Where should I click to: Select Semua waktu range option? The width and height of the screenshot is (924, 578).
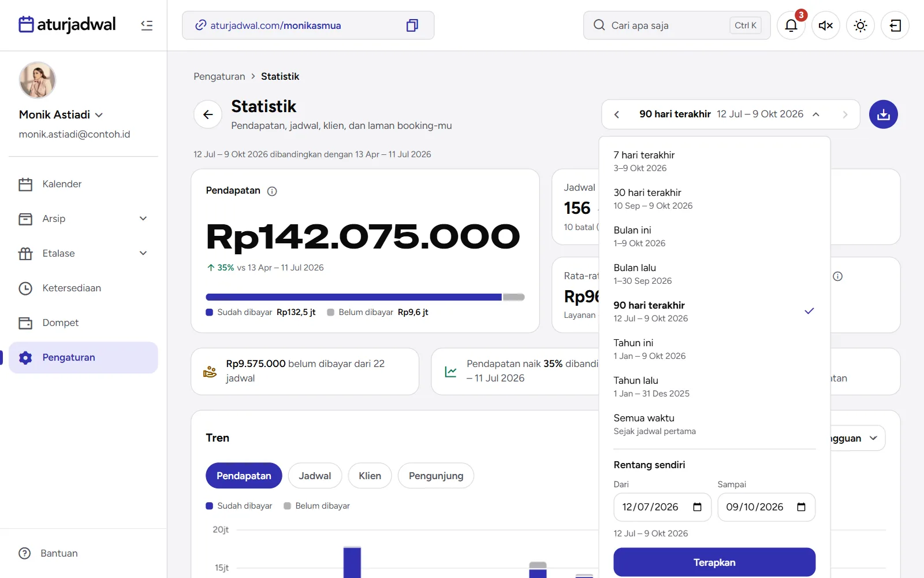[x=714, y=424]
